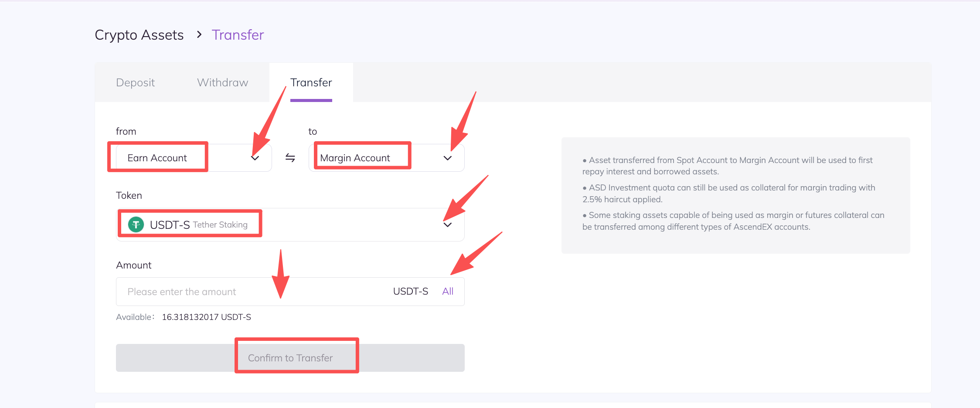Image resolution: width=980 pixels, height=408 pixels.
Task: Click the swap accounts arrows icon
Action: 290,158
